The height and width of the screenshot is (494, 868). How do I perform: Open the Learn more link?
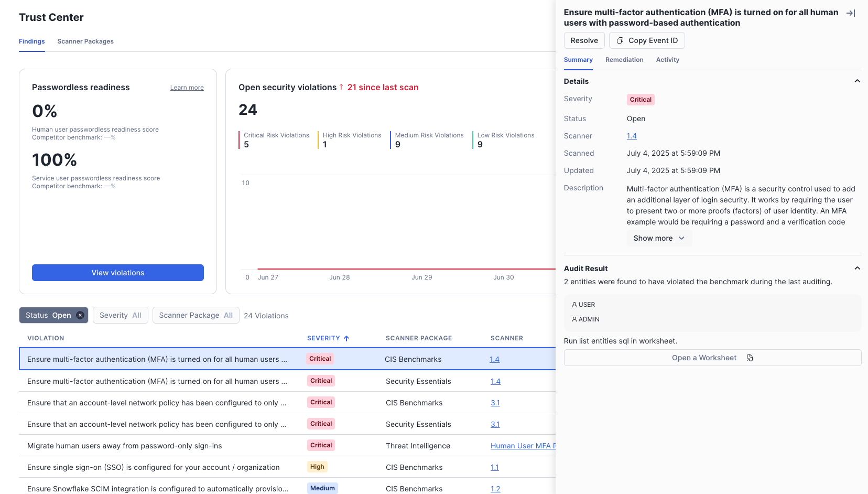[x=187, y=87]
